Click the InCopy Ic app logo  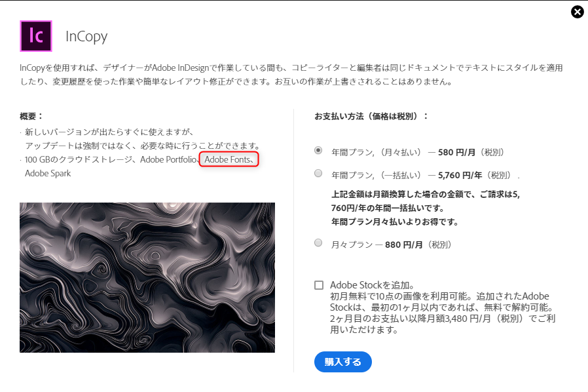(x=36, y=36)
